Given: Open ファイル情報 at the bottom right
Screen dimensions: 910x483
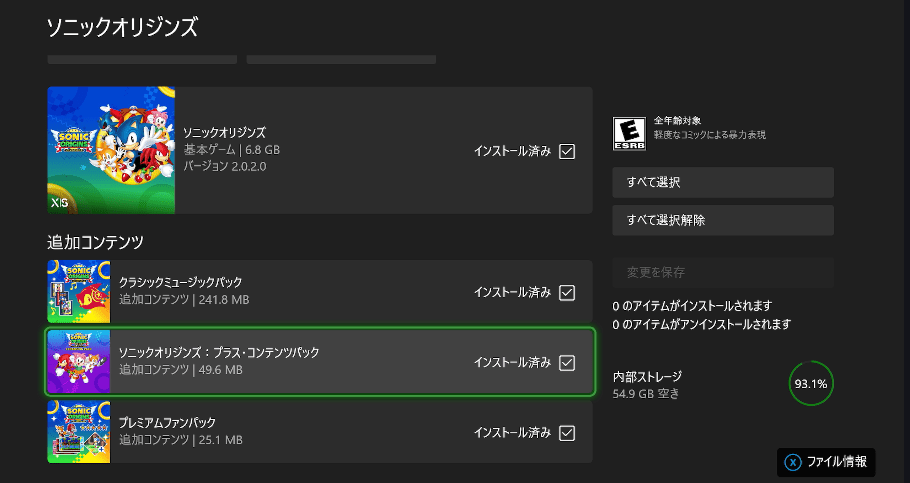Looking at the screenshot, I should [x=826, y=462].
